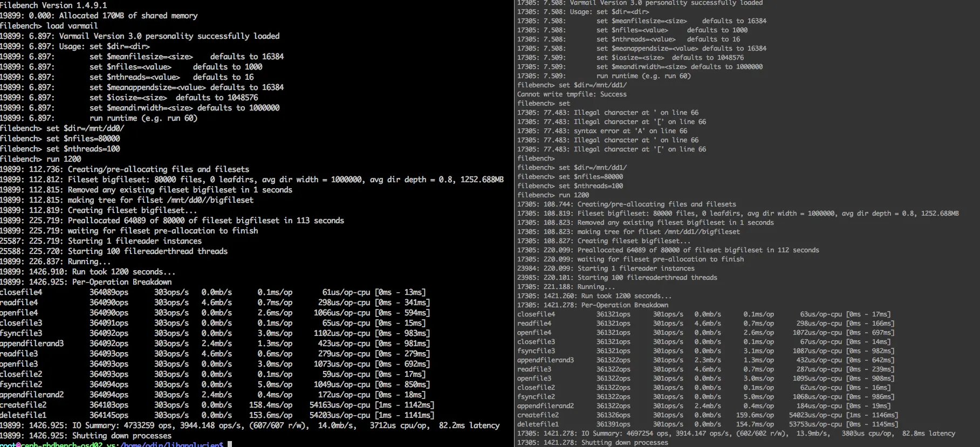Click the deletefile1 row in left results
The height and width of the screenshot is (447, 980).
click(x=217, y=415)
